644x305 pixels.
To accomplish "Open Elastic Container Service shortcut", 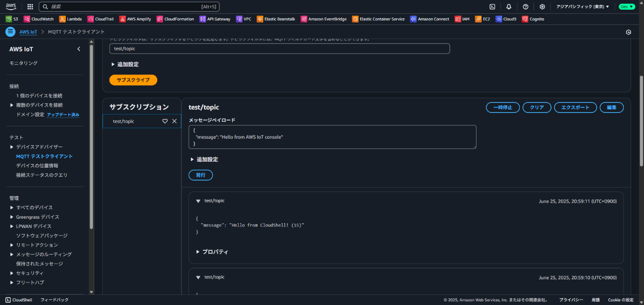I will tap(379, 19).
